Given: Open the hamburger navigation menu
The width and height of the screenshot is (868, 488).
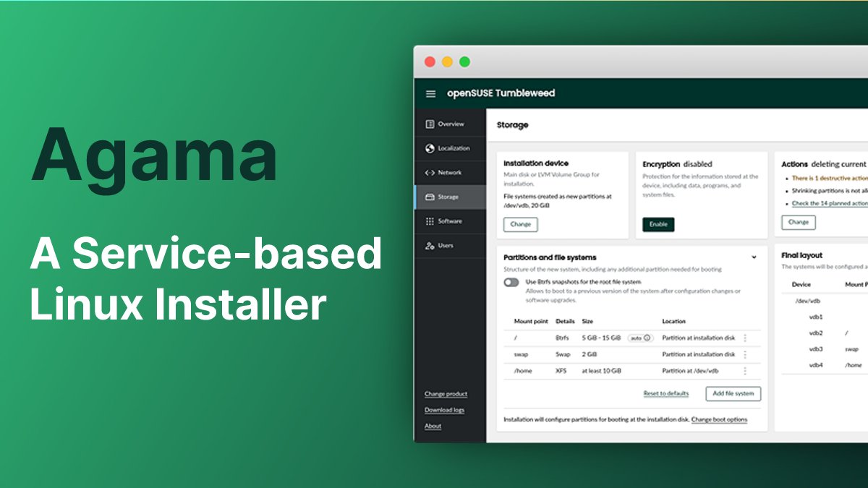Looking at the screenshot, I should pos(430,93).
